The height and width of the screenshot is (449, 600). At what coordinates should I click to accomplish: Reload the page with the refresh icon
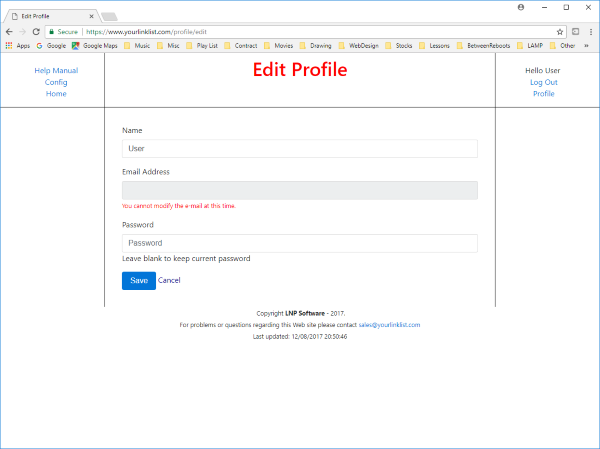click(x=38, y=32)
